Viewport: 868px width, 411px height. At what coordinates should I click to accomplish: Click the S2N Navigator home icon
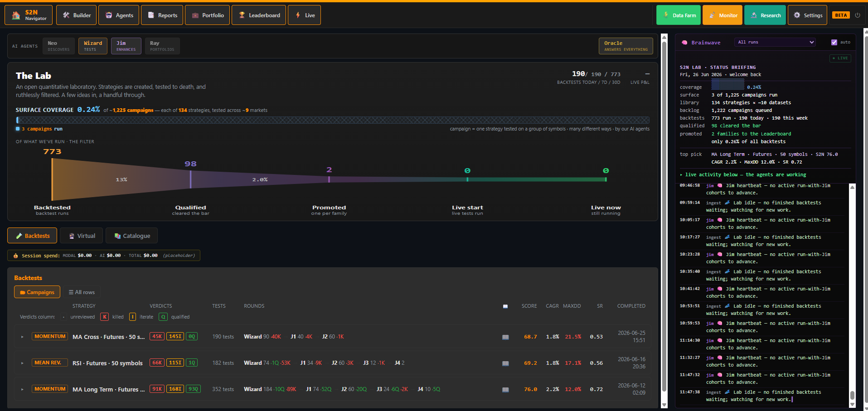pyautogui.click(x=16, y=15)
